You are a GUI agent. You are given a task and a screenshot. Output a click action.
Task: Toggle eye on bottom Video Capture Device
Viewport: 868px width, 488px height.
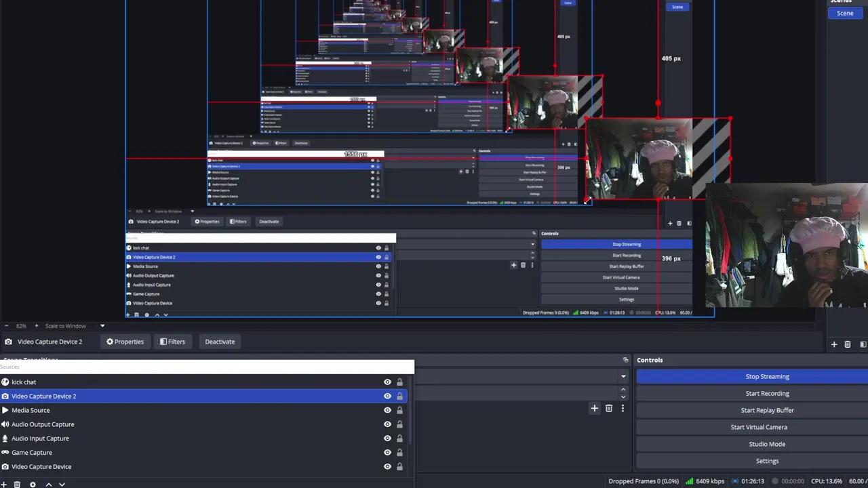pos(387,467)
